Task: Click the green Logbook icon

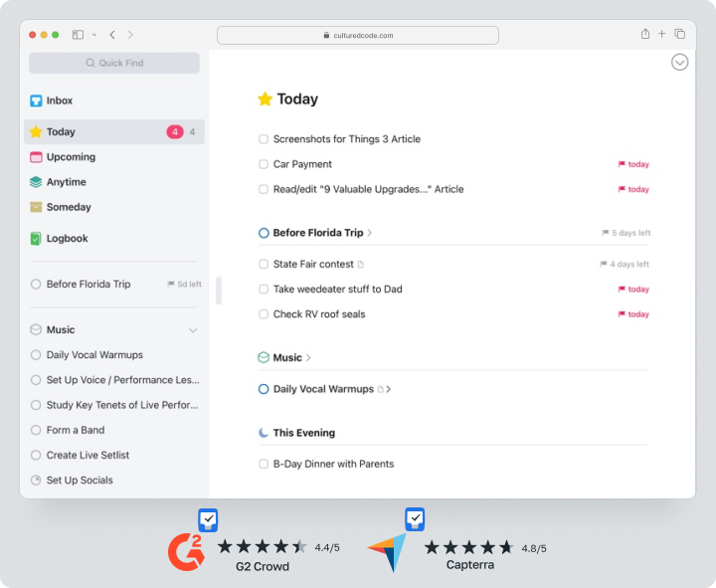Action: (x=36, y=239)
